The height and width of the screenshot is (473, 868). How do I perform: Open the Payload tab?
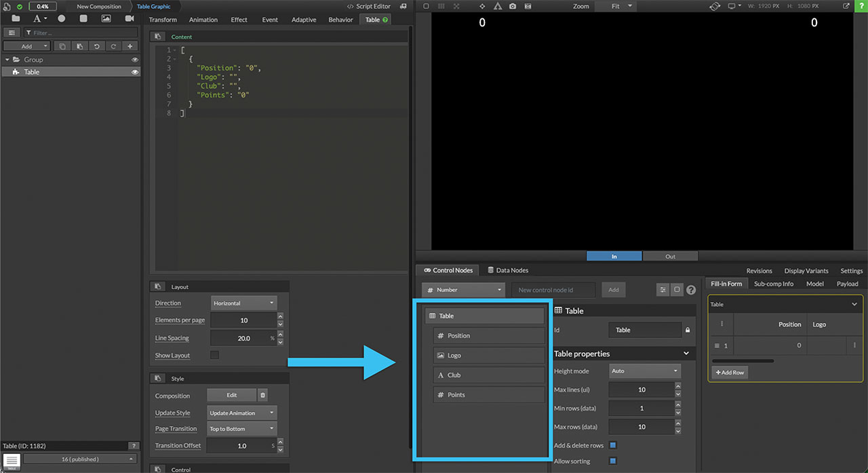click(x=848, y=284)
